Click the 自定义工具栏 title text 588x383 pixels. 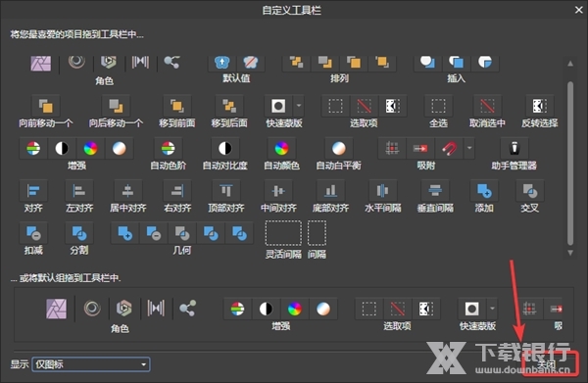(292, 10)
